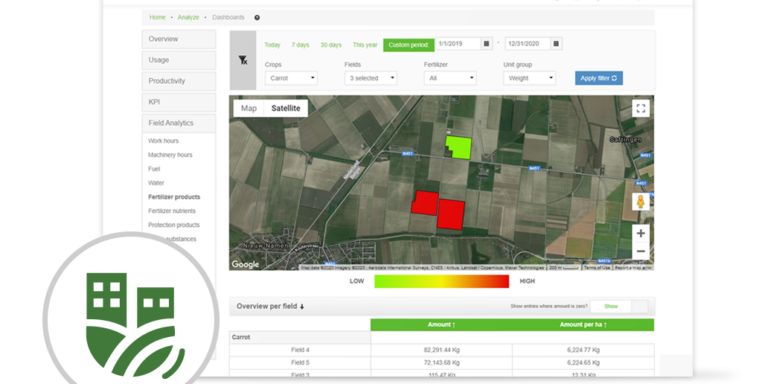The height and width of the screenshot is (384, 768).
Task: Open the Crops dropdown showing Carrot
Action: tap(291, 78)
